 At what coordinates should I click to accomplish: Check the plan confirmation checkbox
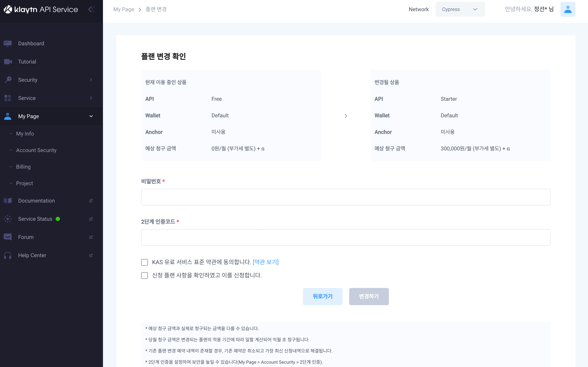click(x=145, y=276)
